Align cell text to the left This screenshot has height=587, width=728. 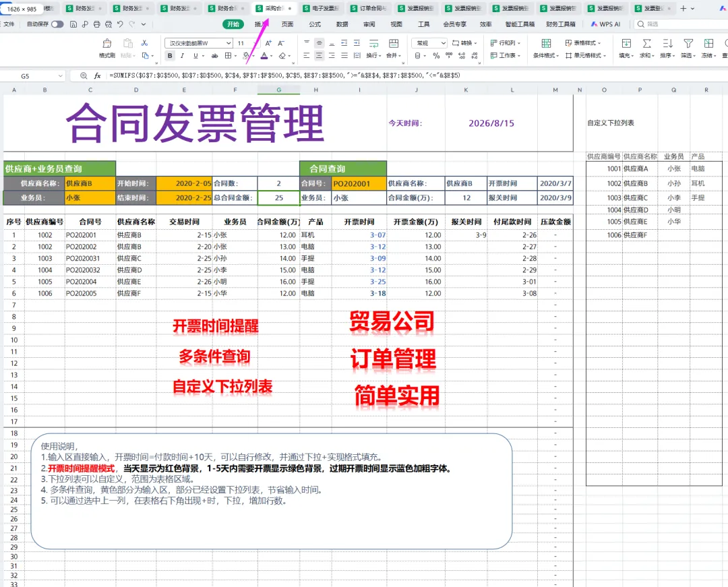[307, 55]
